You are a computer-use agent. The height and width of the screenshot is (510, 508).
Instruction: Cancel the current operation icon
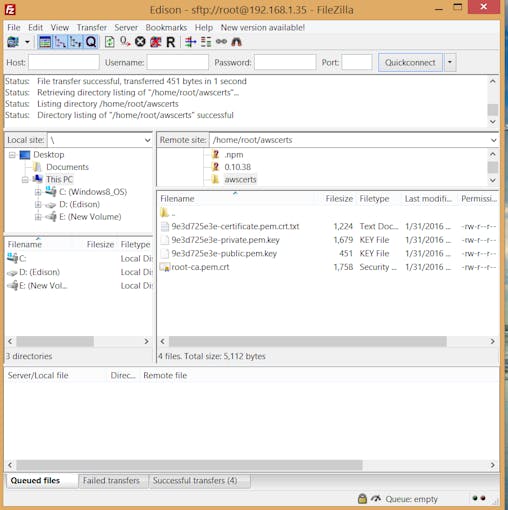140,42
